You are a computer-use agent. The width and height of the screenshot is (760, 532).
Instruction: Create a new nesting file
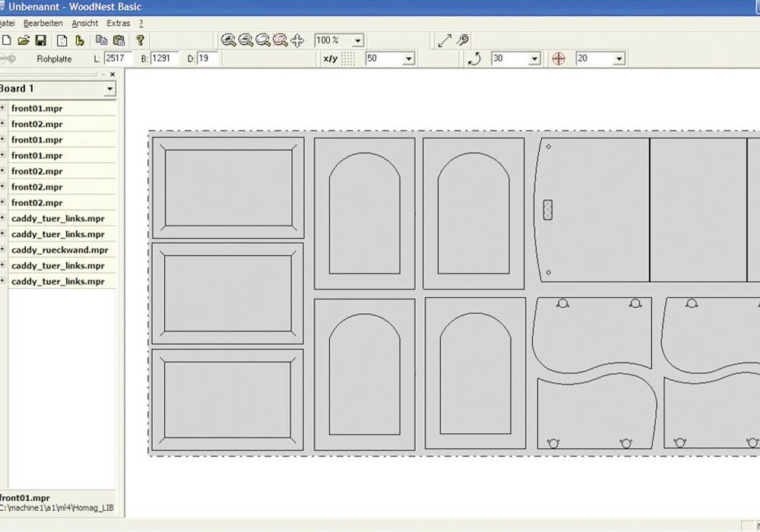click(x=6, y=40)
